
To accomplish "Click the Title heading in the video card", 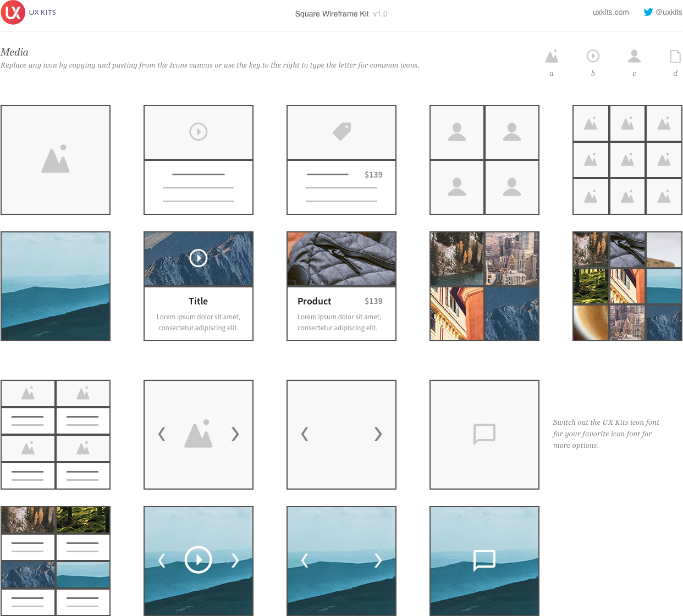I will 199,301.
